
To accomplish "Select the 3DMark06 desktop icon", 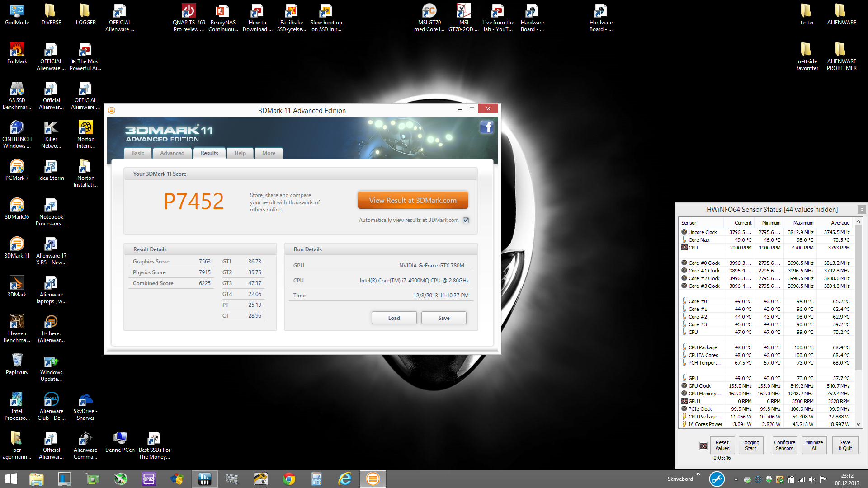I will [17, 208].
